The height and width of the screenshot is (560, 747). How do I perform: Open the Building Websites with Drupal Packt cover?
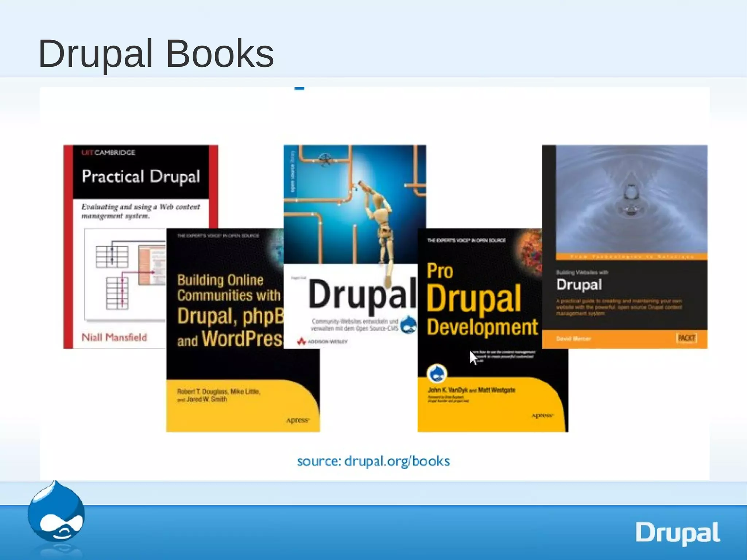click(x=625, y=247)
